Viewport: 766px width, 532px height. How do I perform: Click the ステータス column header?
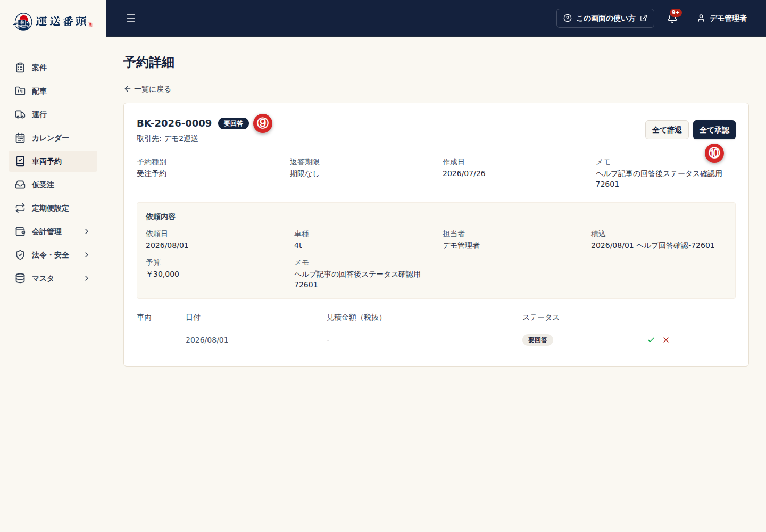[540, 317]
